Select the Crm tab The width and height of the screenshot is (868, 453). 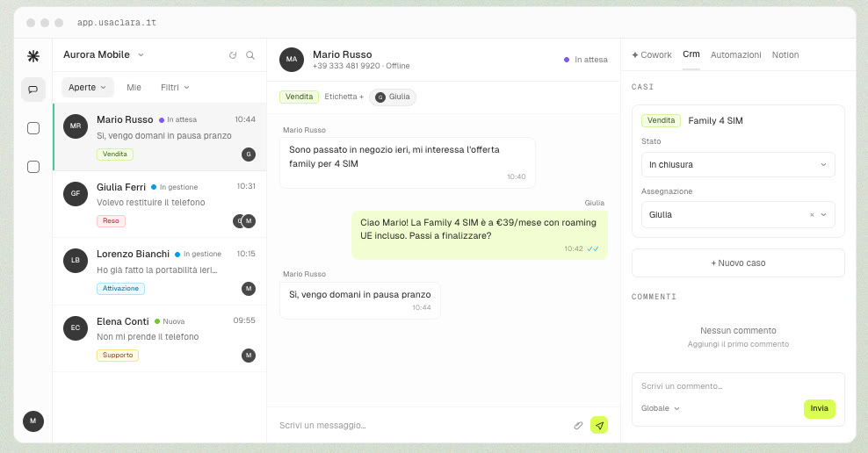click(x=691, y=54)
